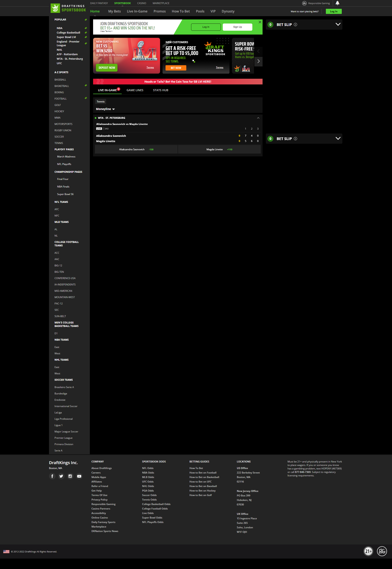Open the Moneyline dropdown
The image size is (392, 569).
point(105,109)
